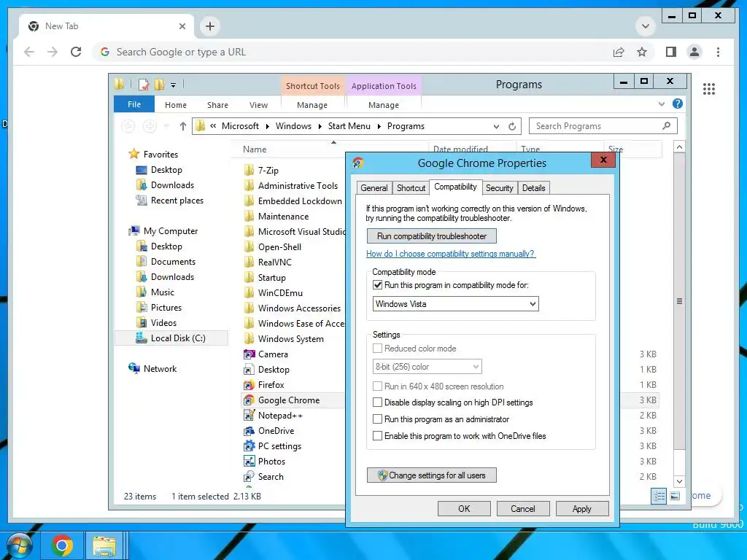Confirm the properties with OK
The height and width of the screenshot is (560, 747).
(464, 508)
